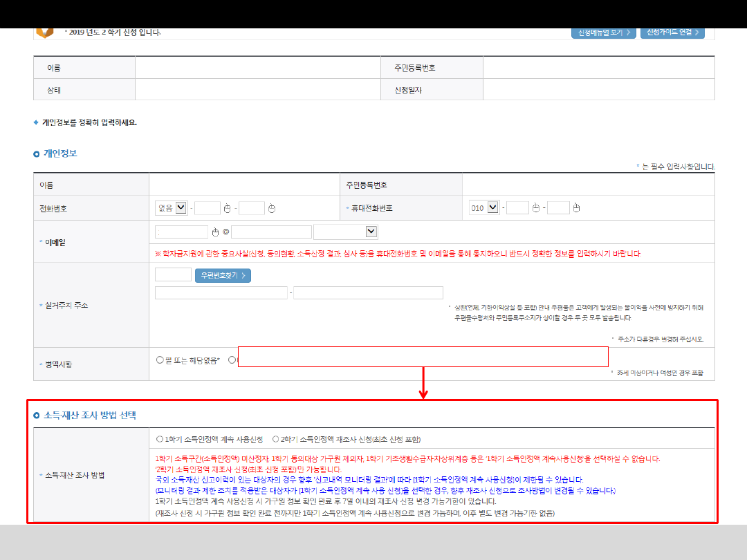
Task: Click mouse-input icon after mobile middle field
Action: coord(535,208)
